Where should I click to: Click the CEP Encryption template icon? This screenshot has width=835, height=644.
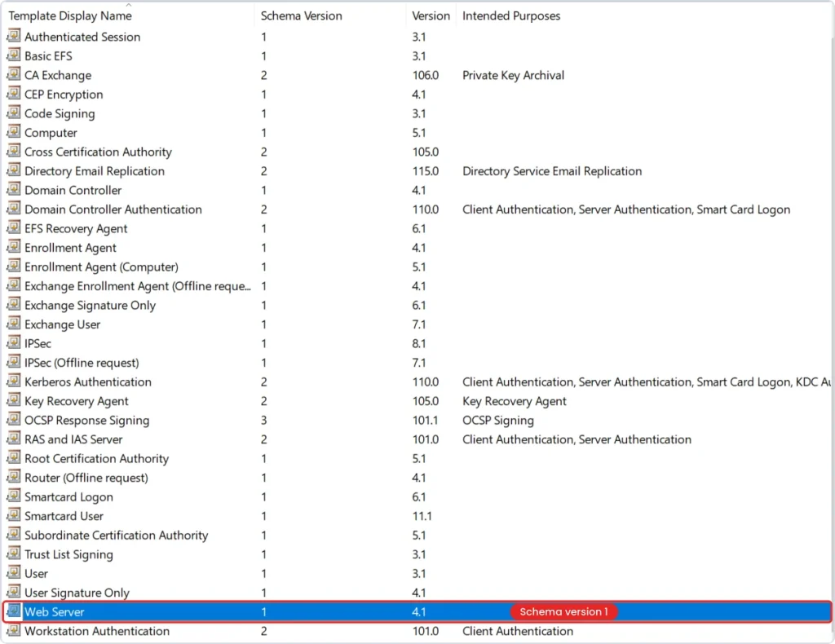tap(13, 94)
